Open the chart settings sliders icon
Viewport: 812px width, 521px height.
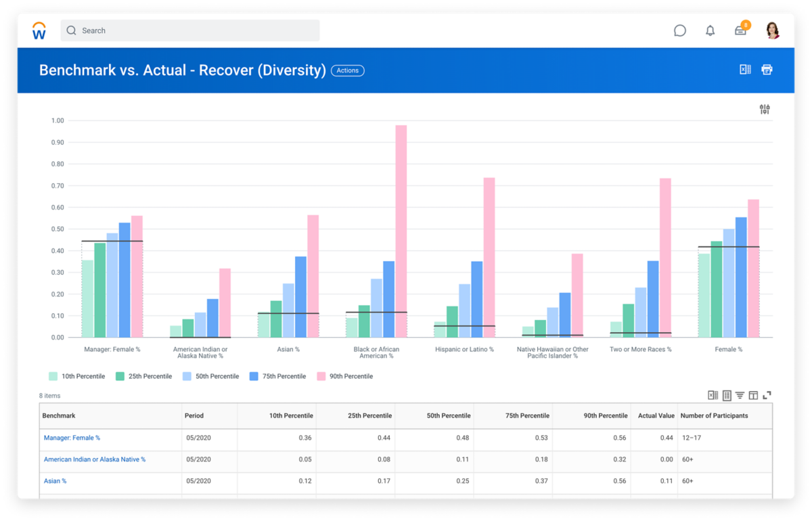pyautogui.click(x=764, y=108)
